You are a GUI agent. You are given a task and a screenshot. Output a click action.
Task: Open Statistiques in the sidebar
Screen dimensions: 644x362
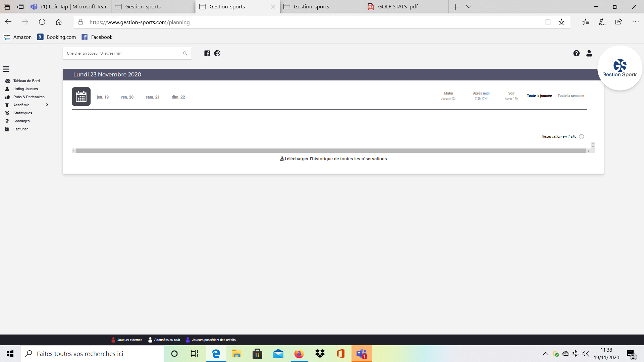point(22,113)
